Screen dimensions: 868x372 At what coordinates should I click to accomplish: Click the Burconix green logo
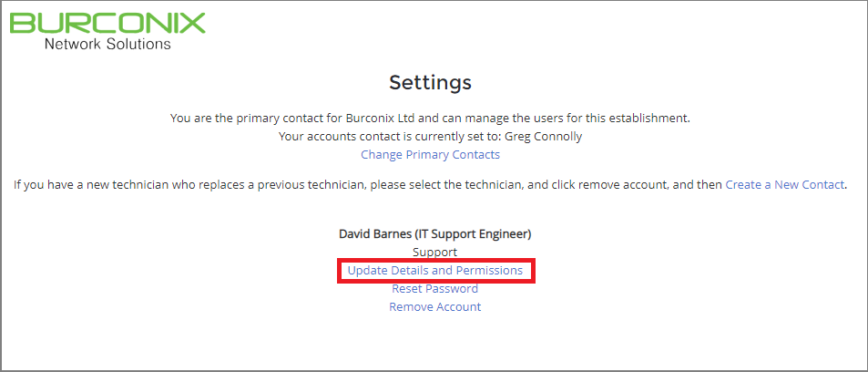coord(107,24)
